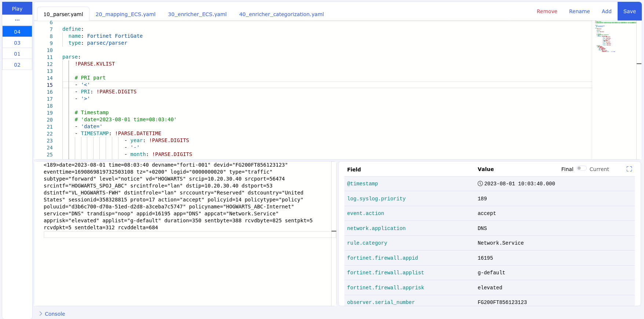Click the Rename link

[579, 11]
